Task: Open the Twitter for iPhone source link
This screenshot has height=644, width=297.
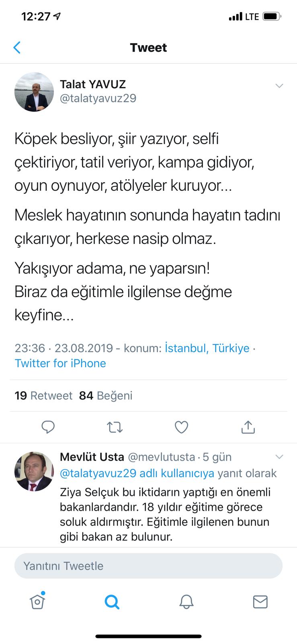Action: coord(60,363)
